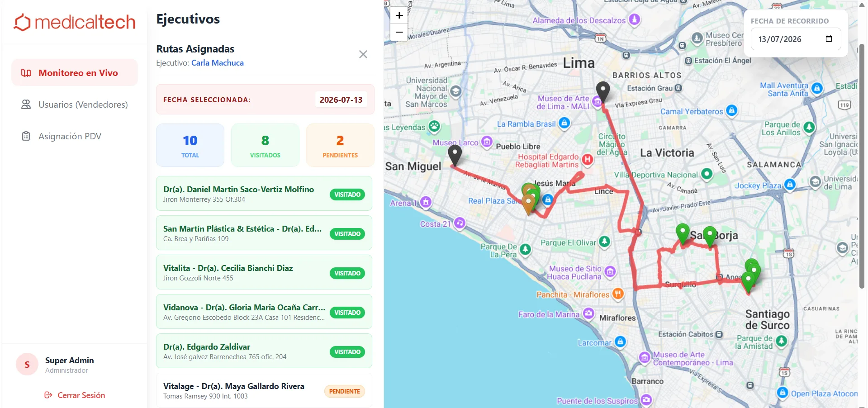868x408 pixels.
Task: Click the Alameda de los Descalzos icon
Action: [x=635, y=19]
